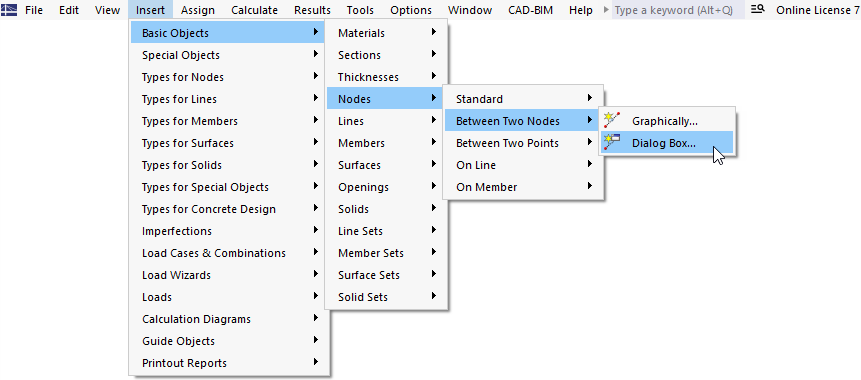The height and width of the screenshot is (380, 861).
Task: Expand the Standard nodes submenu
Action: [x=523, y=99]
